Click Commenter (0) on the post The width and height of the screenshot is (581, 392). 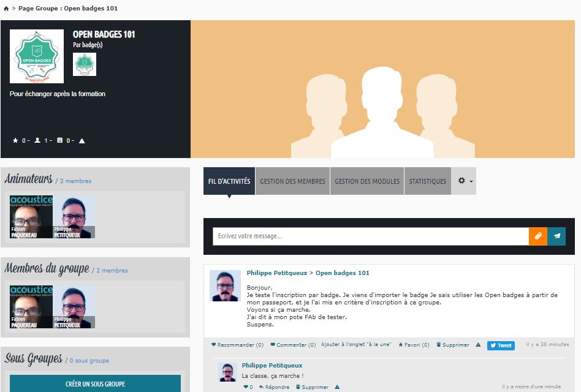(x=293, y=345)
